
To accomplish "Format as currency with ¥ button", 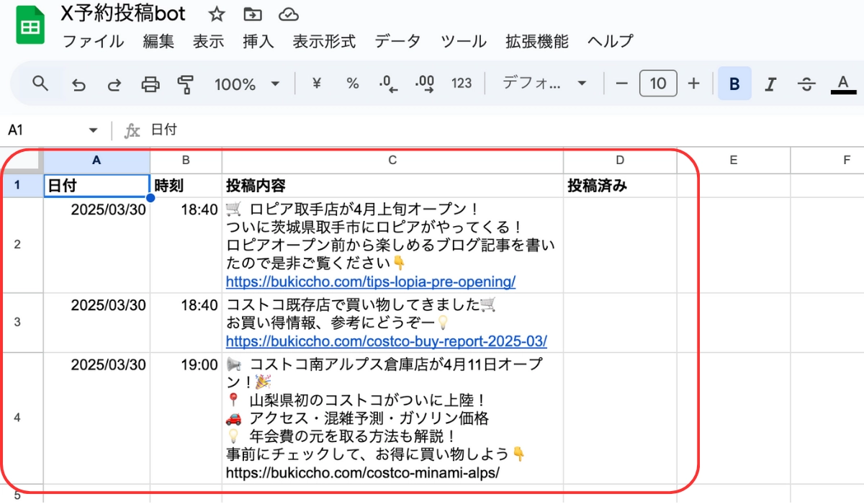I will [316, 84].
